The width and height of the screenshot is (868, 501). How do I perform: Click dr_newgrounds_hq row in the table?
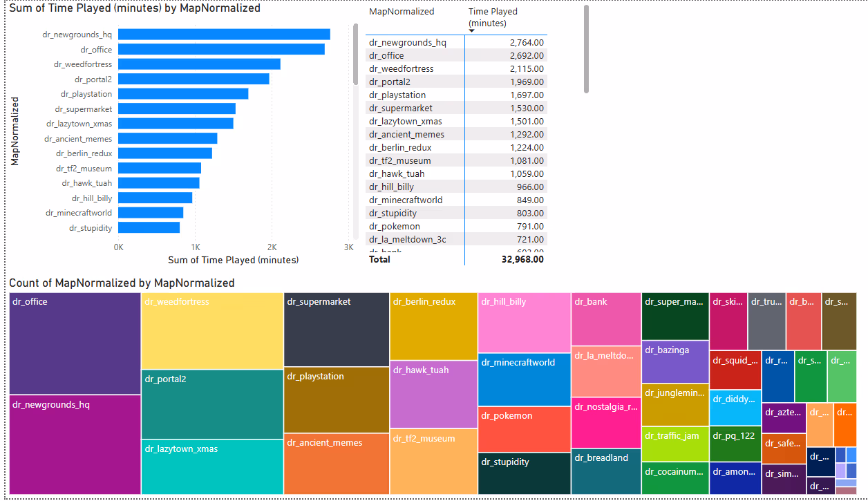(456, 42)
